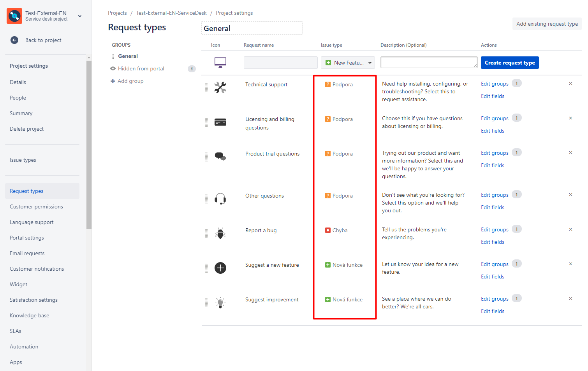Click Edit groups for Report a bug

pyautogui.click(x=495, y=229)
